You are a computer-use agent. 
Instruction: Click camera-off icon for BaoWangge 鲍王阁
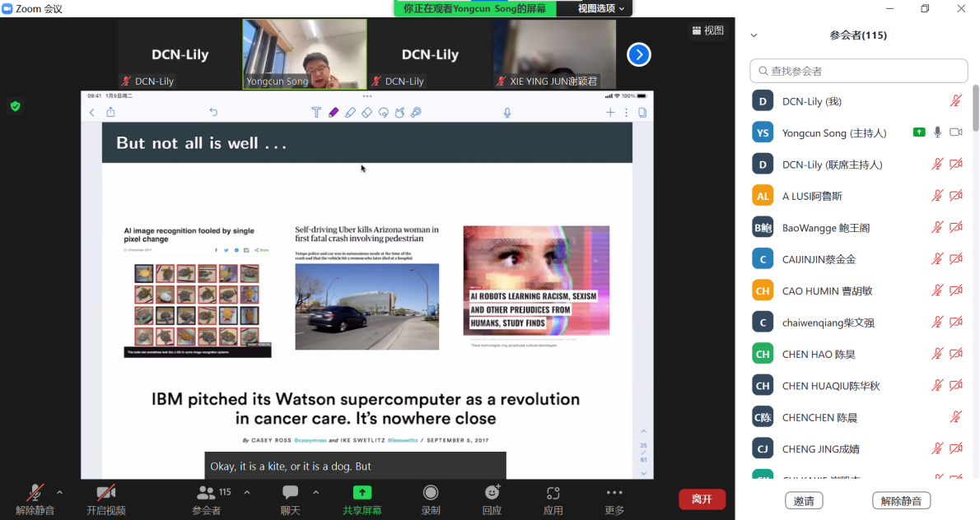click(x=955, y=227)
